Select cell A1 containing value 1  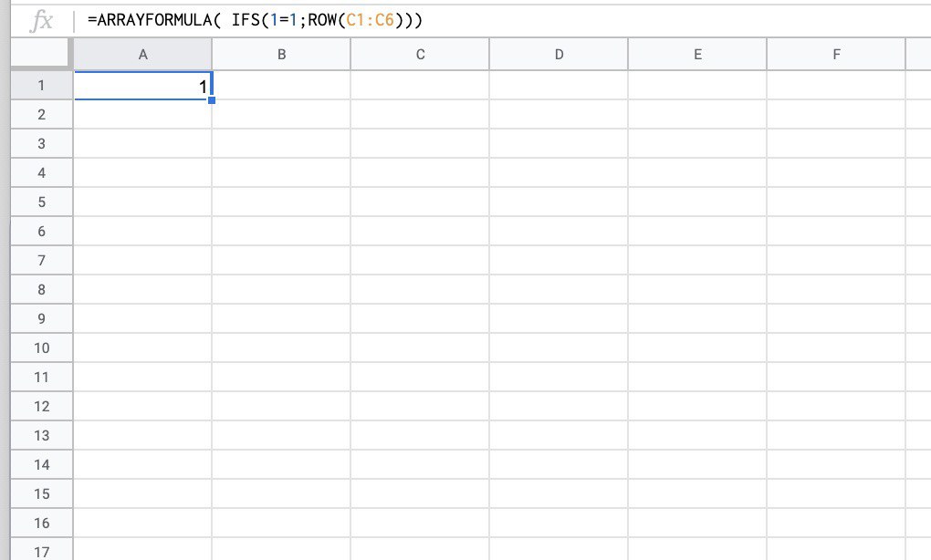142,86
